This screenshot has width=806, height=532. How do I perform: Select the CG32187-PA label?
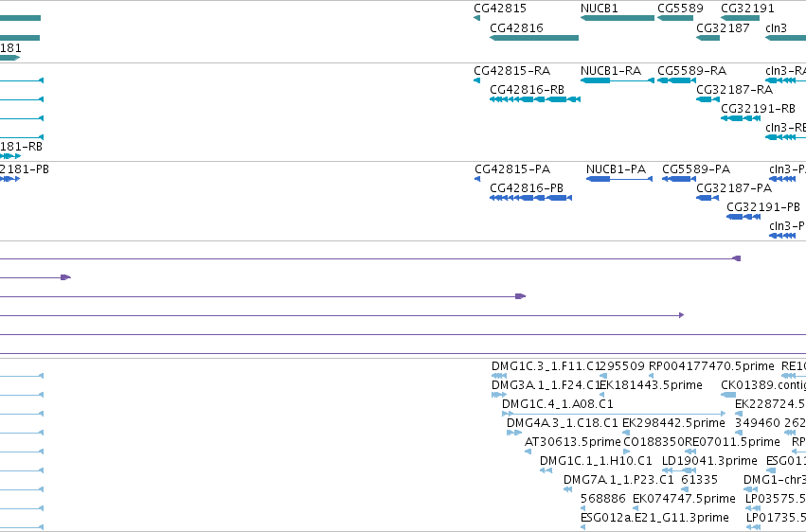[x=734, y=188]
